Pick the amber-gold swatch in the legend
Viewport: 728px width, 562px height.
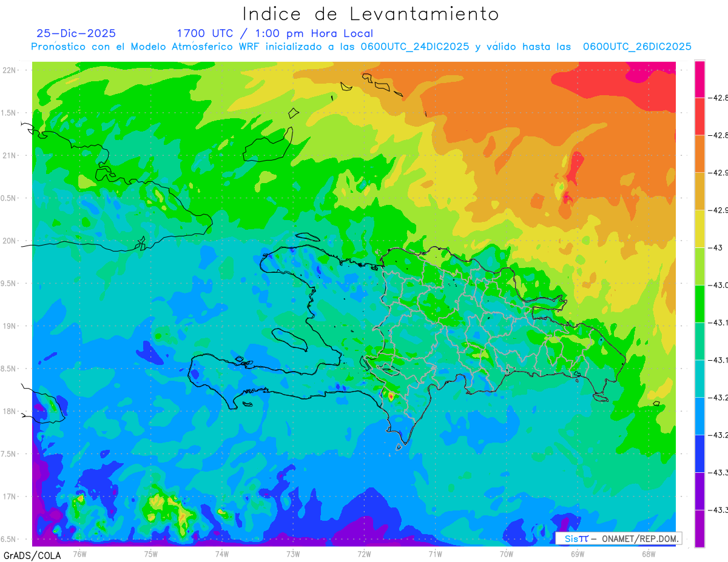point(700,192)
